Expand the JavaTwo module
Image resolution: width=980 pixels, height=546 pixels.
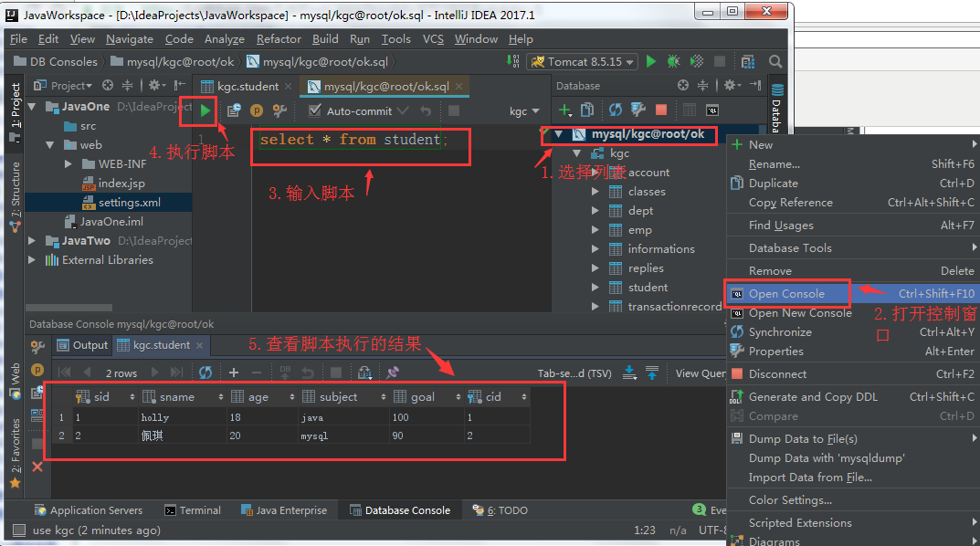tap(32, 240)
